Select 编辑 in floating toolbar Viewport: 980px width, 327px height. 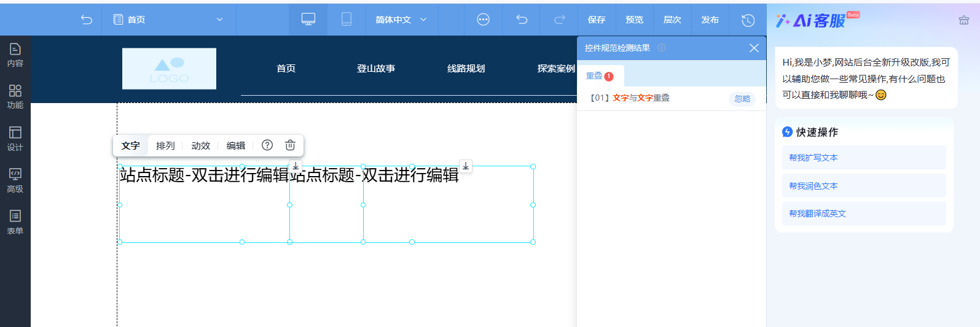pyautogui.click(x=236, y=145)
